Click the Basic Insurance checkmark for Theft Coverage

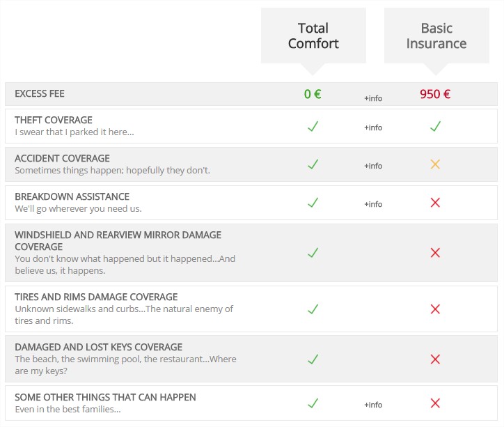(x=435, y=126)
